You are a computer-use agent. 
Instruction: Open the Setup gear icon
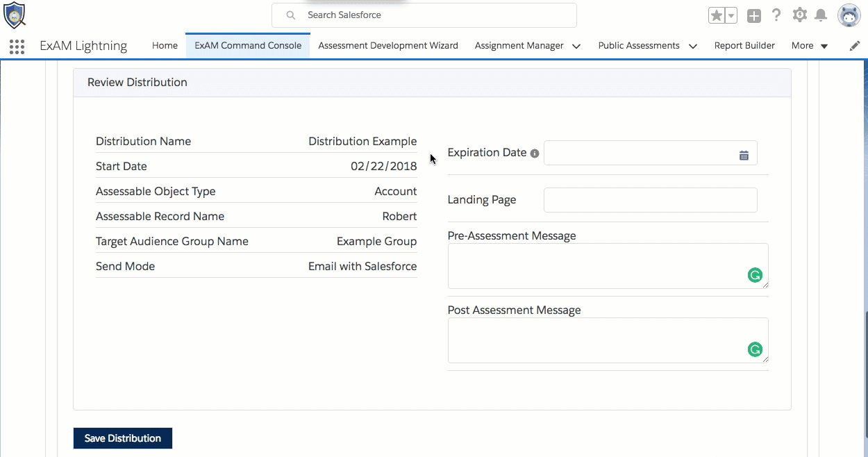(x=800, y=15)
